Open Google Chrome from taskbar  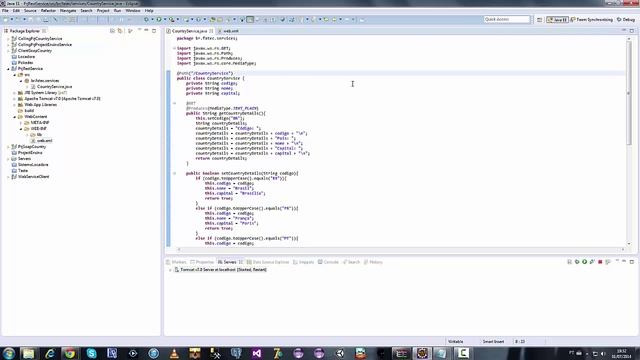(x=70, y=353)
